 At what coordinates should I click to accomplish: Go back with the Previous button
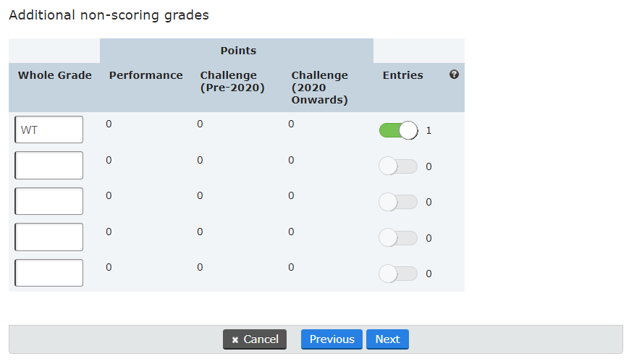332,339
